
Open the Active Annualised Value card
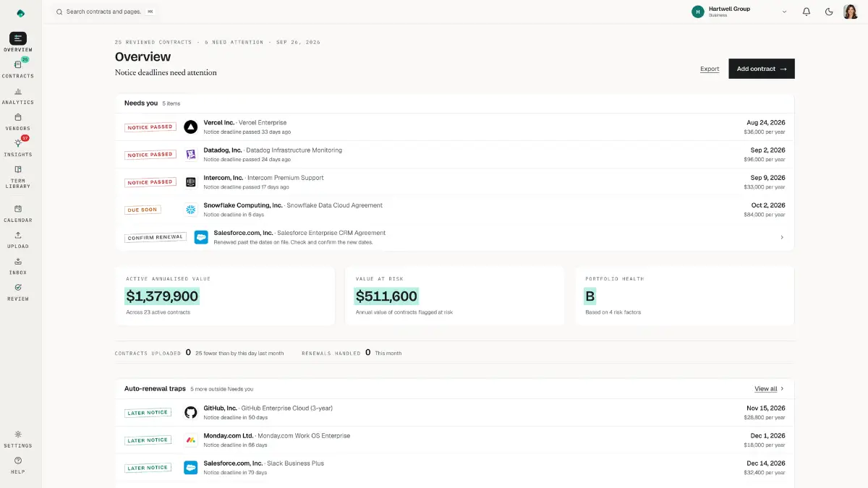(225, 296)
